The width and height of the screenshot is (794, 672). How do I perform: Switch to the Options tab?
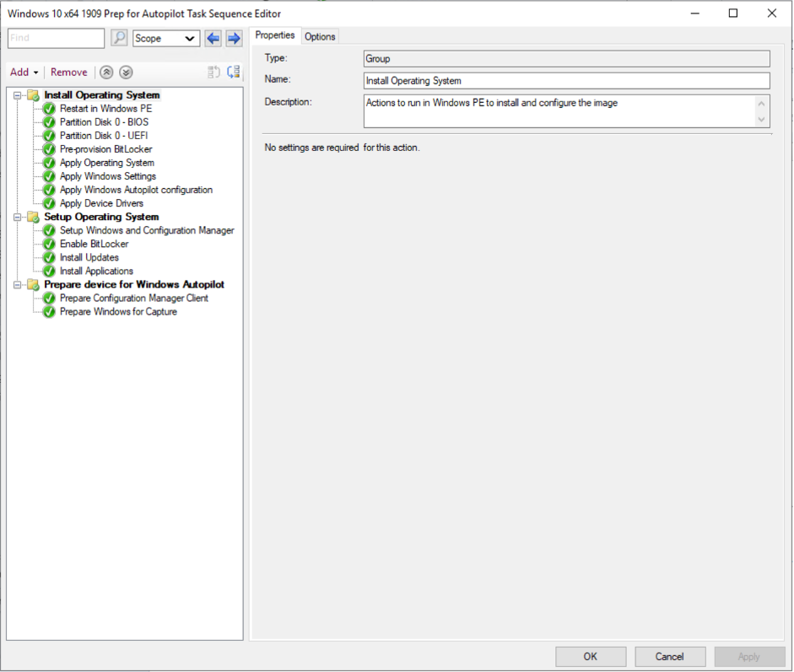tap(319, 36)
